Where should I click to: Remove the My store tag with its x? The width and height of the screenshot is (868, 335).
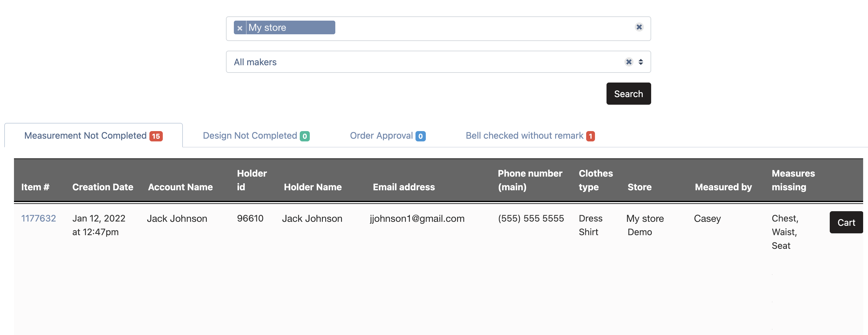tap(240, 28)
